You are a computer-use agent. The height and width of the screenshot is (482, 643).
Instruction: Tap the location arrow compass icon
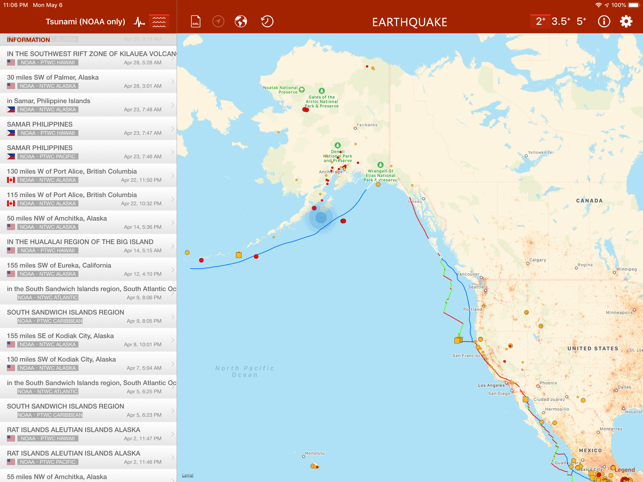[218, 22]
